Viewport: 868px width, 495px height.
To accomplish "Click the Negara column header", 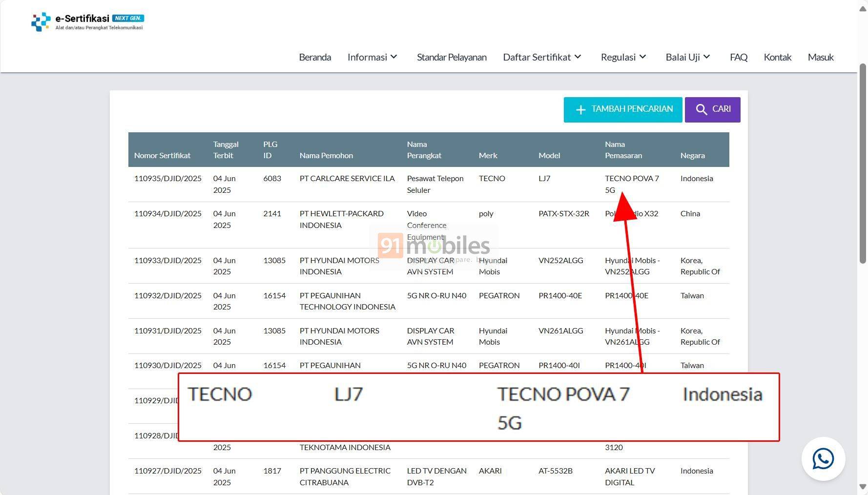I will pos(692,155).
